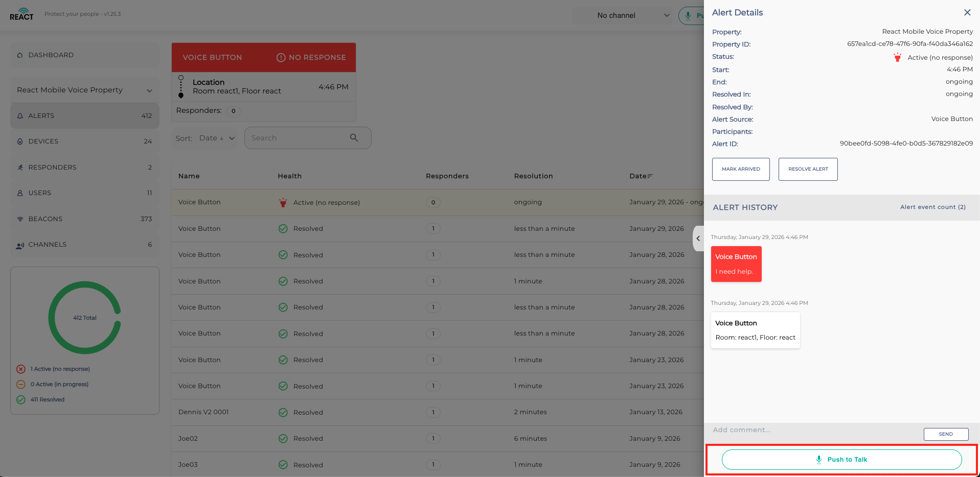Click the green check in Dennis V2 0001 row

tap(283, 413)
